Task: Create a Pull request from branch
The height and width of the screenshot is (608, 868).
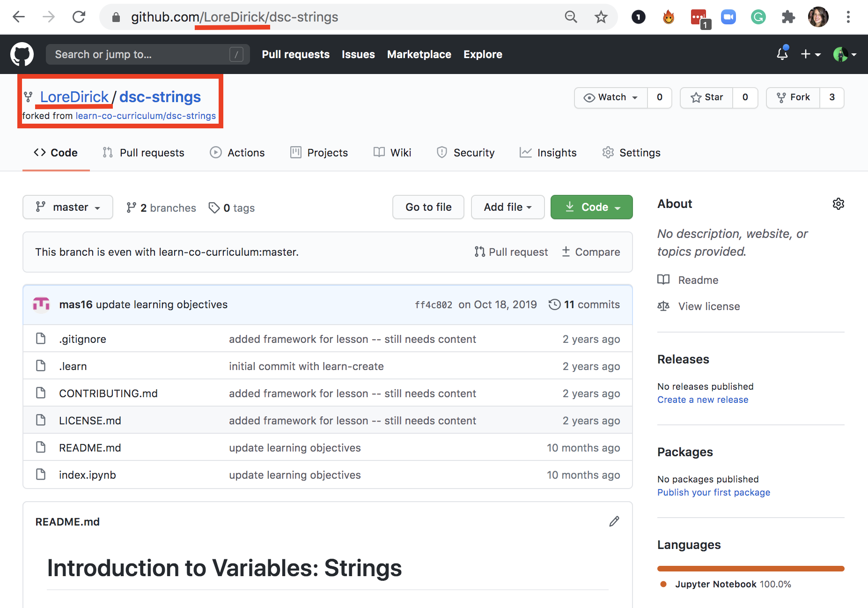Action: tap(511, 252)
